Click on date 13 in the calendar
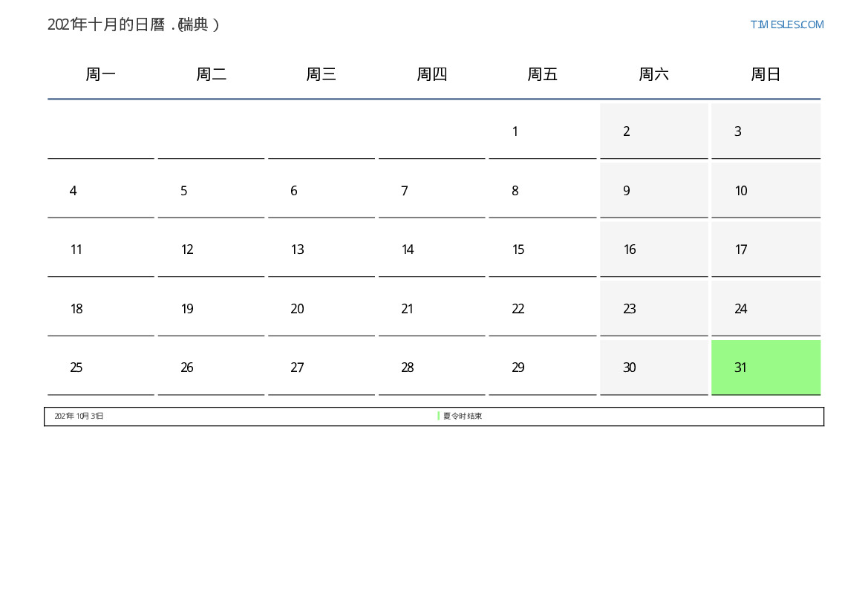 321,249
